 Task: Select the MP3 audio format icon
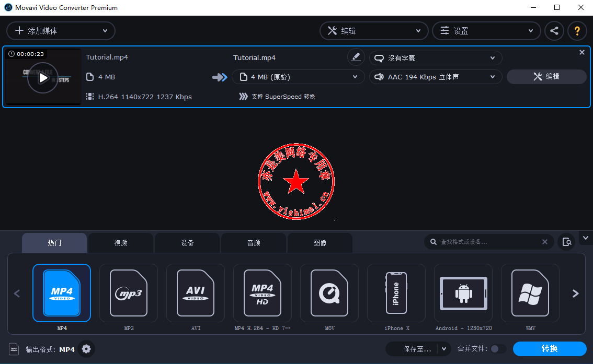coord(129,293)
